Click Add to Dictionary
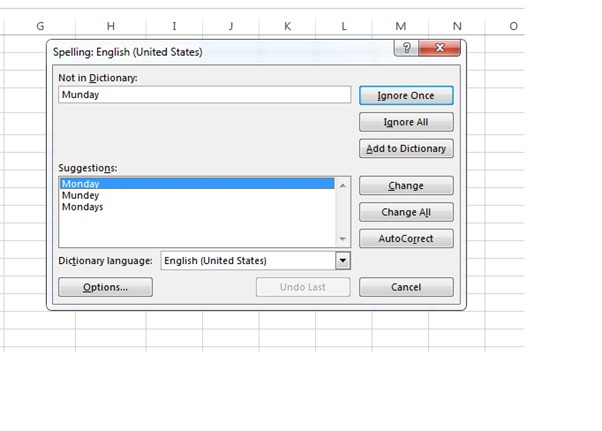Image resolution: width=602 pixels, height=431 pixels. point(406,149)
